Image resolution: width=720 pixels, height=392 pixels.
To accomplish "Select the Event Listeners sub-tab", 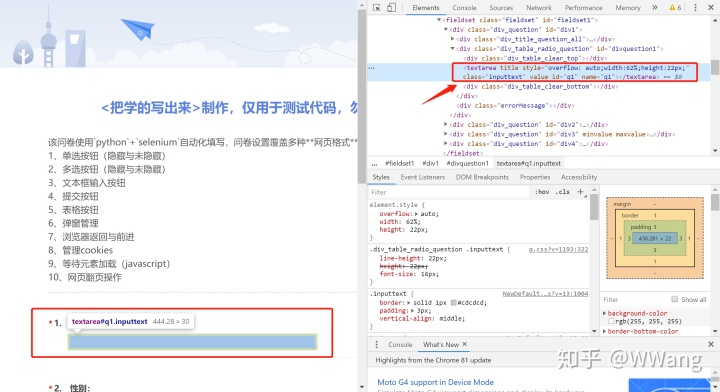I will pyautogui.click(x=422, y=177).
